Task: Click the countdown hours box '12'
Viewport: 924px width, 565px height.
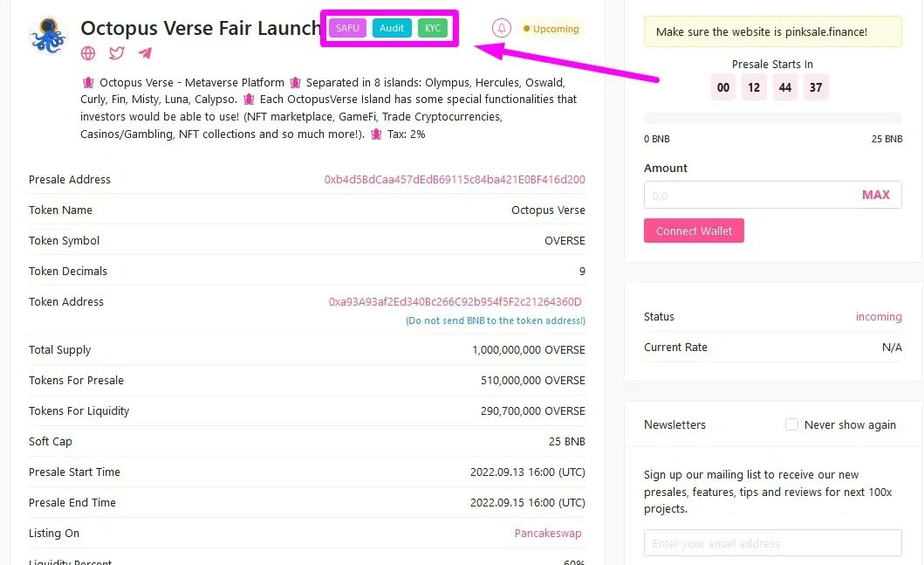Action: pyautogui.click(x=754, y=87)
